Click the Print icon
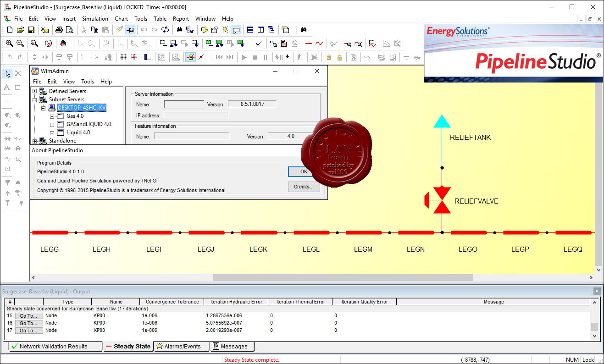604x364 pixels. (x=59, y=30)
